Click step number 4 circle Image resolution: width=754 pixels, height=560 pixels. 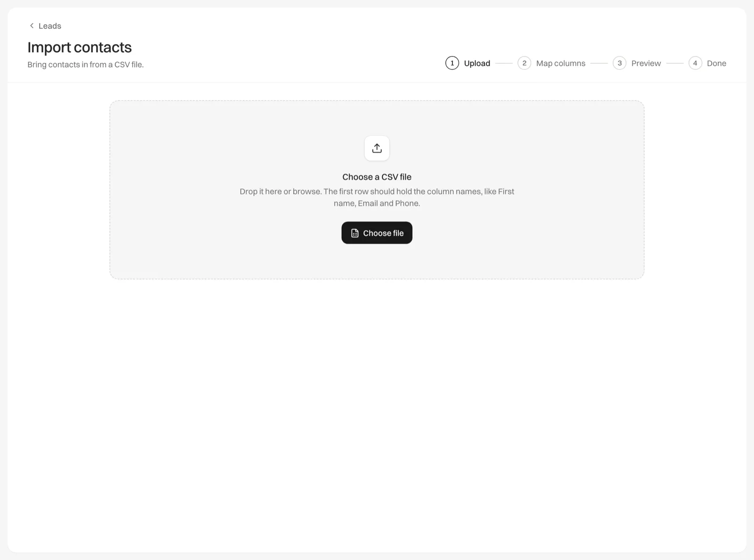[x=695, y=63]
